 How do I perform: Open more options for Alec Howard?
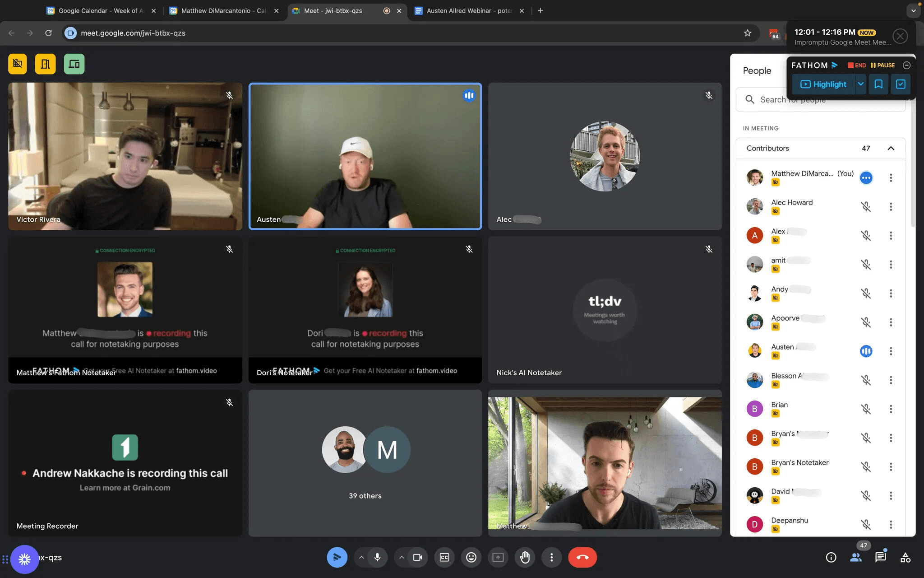coord(891,206)
